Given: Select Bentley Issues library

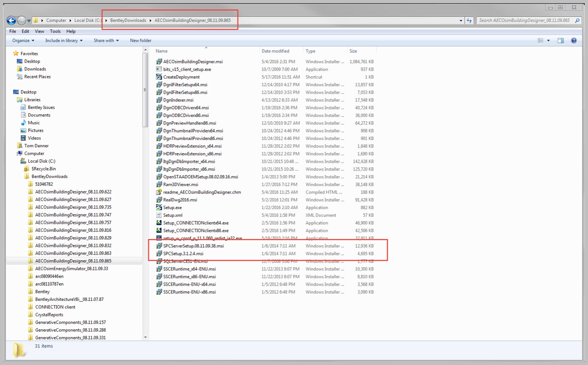Looking at the screenshot, I should tap(41, 107).
